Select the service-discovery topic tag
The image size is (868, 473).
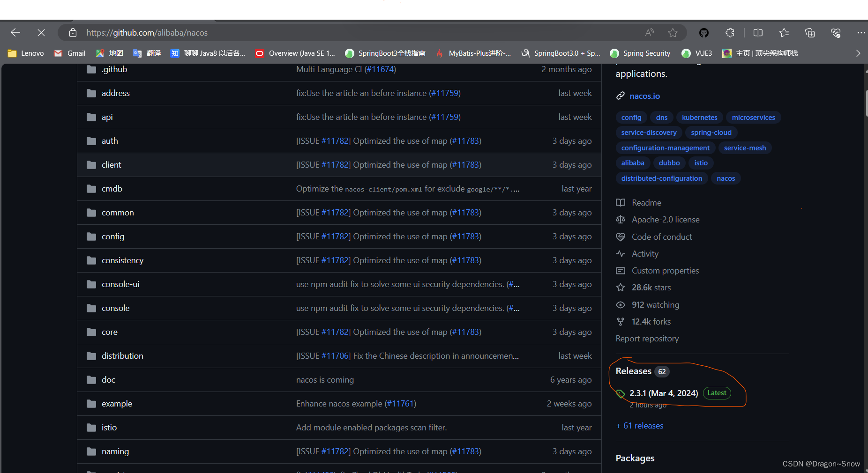click(x=649, y=133)
